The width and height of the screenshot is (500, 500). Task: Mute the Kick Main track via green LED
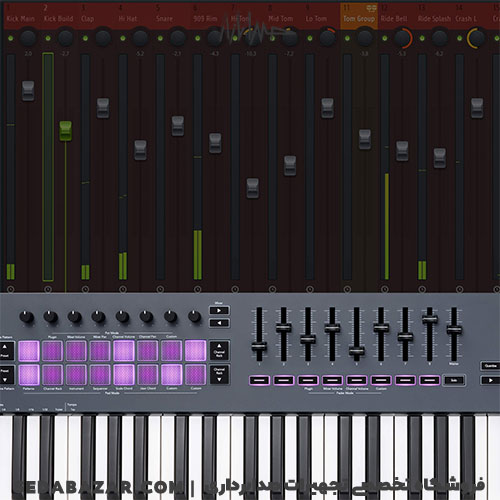point(11,38)
